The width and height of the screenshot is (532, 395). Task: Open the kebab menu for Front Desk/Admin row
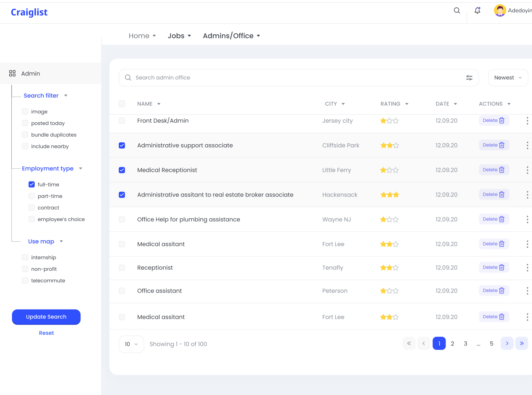[x=527, y=120]
